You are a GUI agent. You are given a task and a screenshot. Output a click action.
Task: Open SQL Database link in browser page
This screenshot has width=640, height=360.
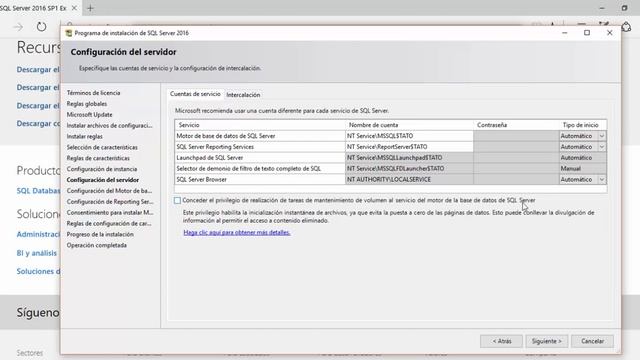38,191
